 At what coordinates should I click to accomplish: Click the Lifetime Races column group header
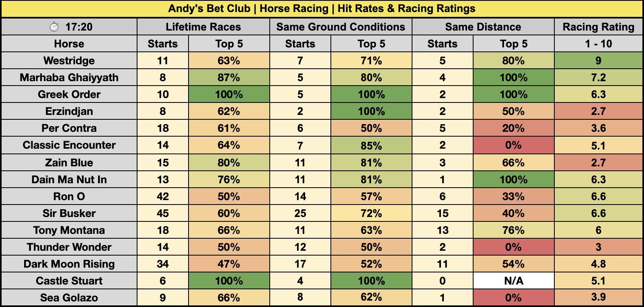click(203, 27)
